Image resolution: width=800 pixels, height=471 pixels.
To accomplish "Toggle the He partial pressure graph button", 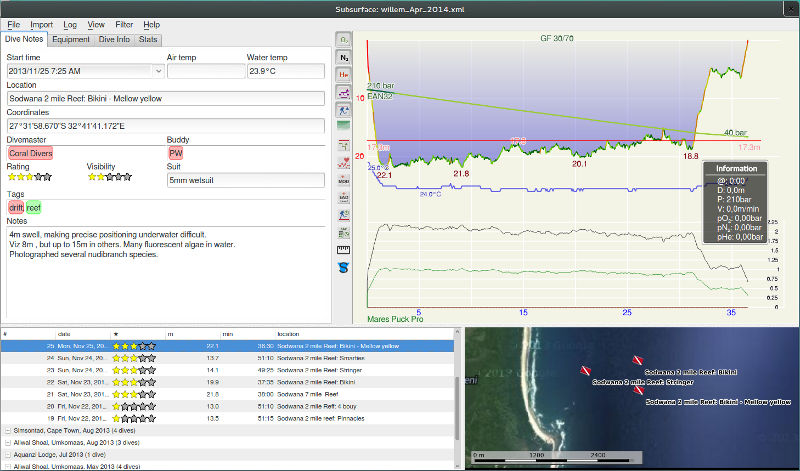I will [x=345, y=75].
